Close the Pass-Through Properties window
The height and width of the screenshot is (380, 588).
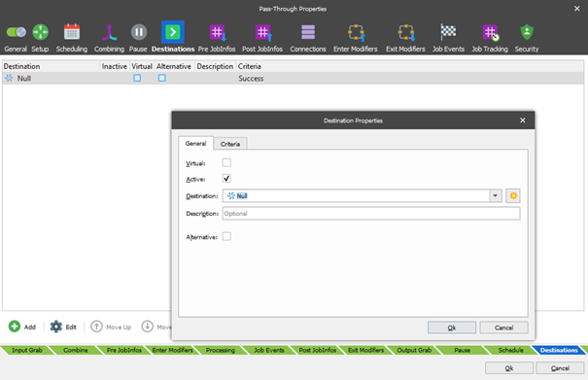pyautogui.click(x=577, y=8)
